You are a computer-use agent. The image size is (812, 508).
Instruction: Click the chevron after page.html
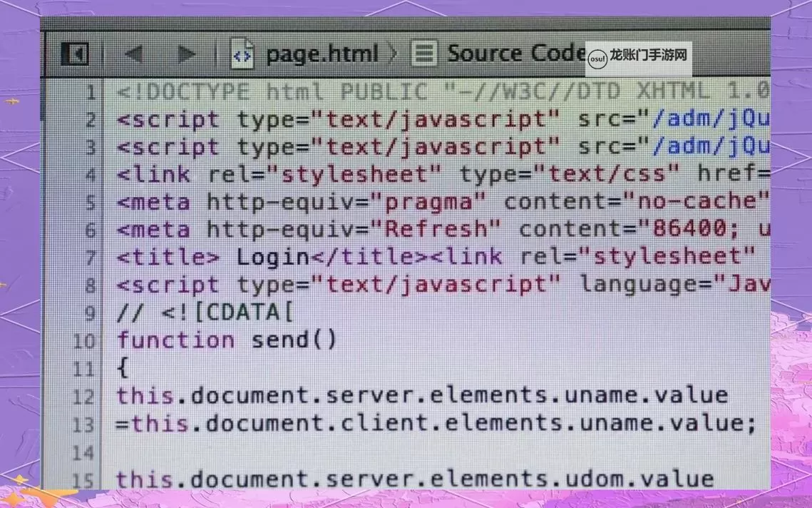tap(393, 54)
